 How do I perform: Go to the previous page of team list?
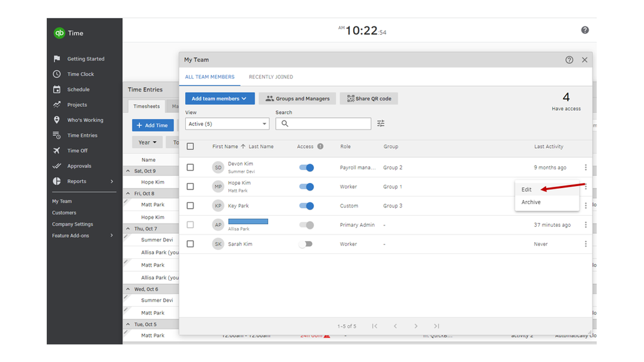395,326
